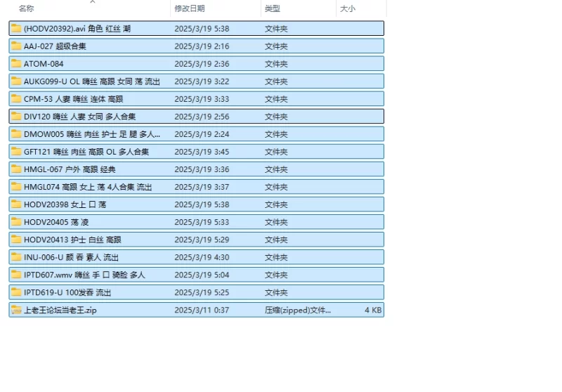Select the ATOM-084 folder name
562x392 pixels.
tap(44, 64)
